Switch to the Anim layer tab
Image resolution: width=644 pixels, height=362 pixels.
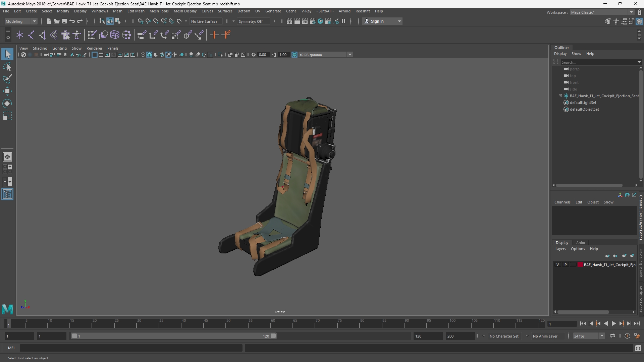[580, 243]
